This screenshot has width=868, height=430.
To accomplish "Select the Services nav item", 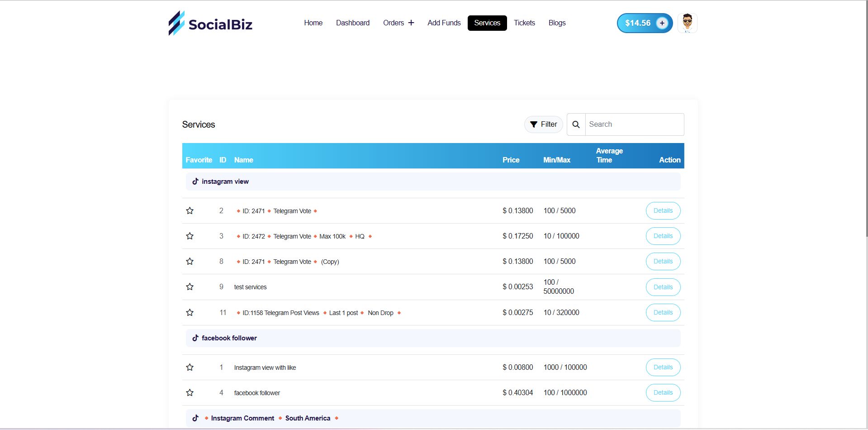I will tap(487, 23).
